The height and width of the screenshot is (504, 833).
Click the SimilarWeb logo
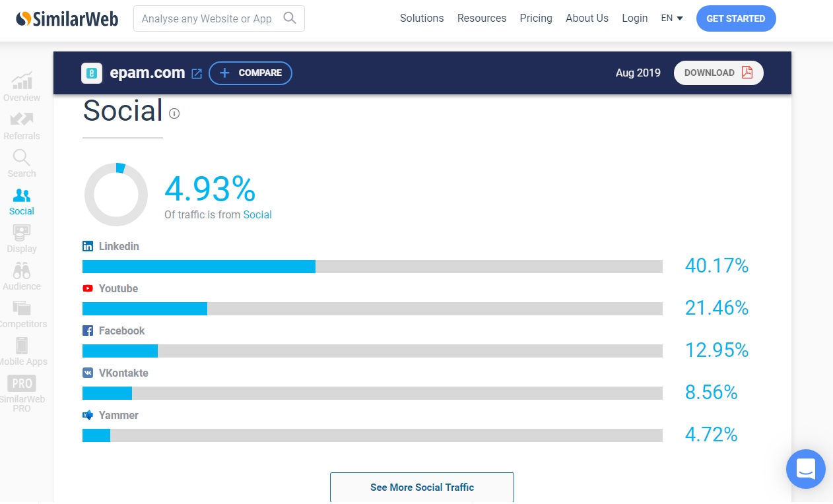[x=67, y=18]
